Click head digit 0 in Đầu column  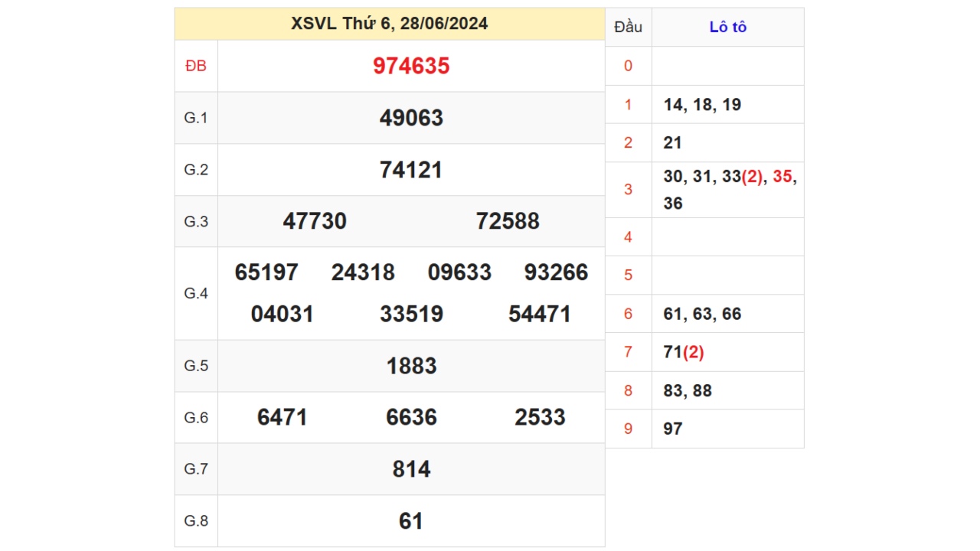click(628, 66)
